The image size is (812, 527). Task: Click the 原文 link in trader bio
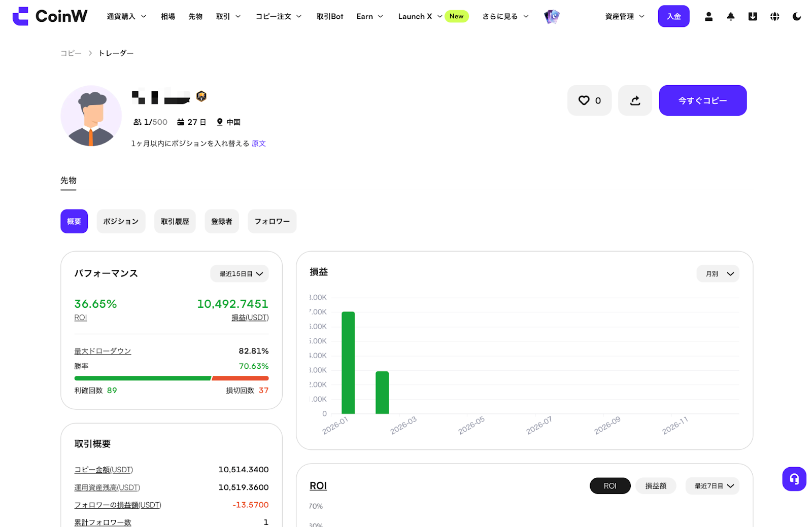click(259, 144)
